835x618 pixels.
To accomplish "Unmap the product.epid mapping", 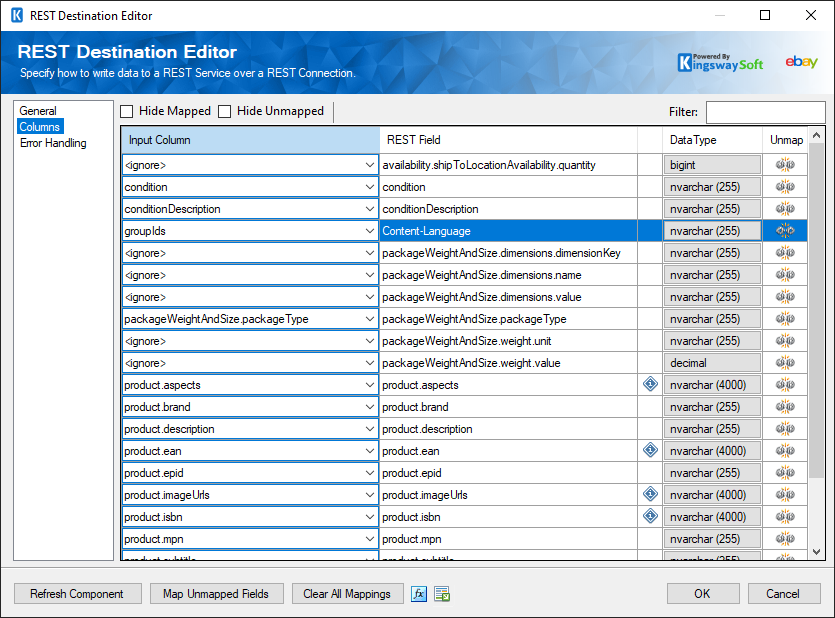I will point(785,473).
